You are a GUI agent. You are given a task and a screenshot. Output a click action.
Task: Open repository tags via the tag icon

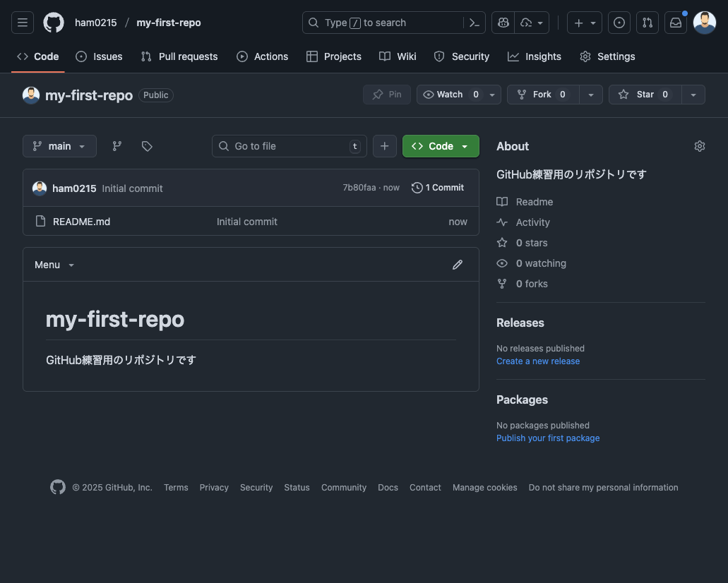[147, 146]
